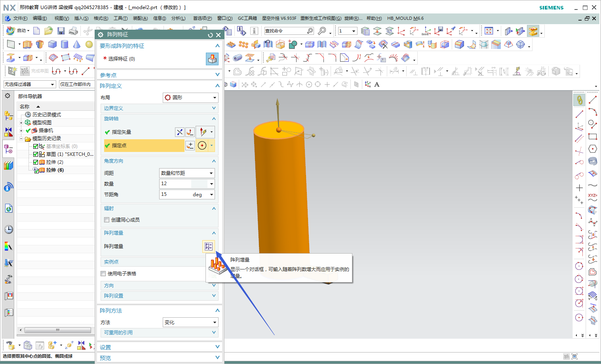Toggle the use spreadsheet checkbox
601x364 pixels.
click(103, 274)
